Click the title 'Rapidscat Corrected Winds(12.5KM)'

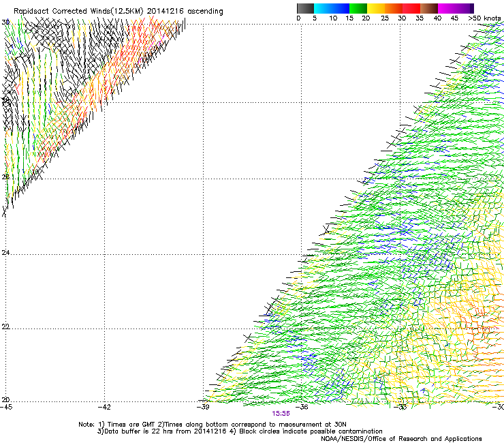[78, 12]
